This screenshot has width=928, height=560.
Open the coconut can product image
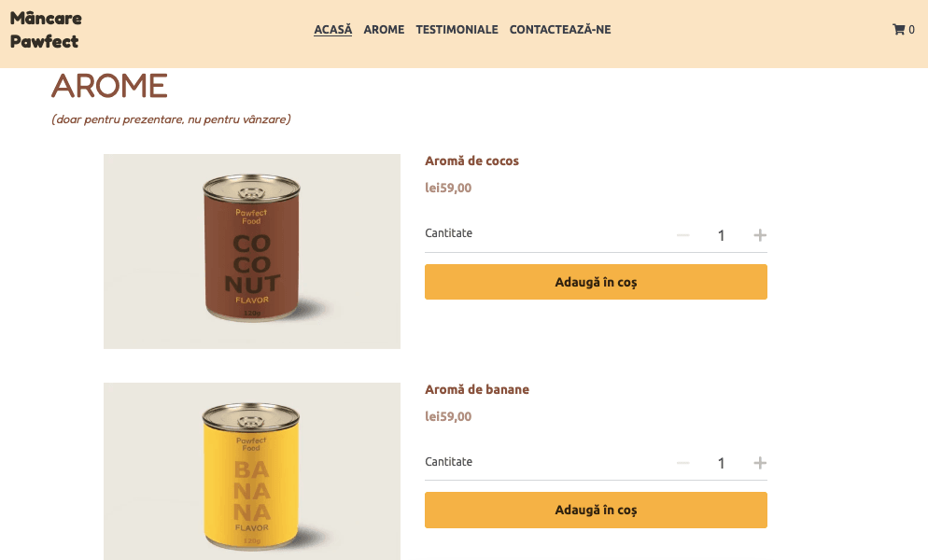[252, 251]
